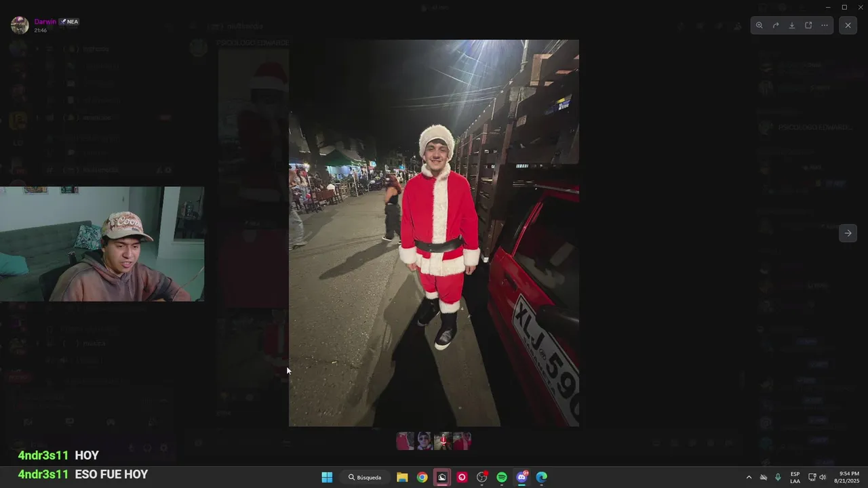Screen dimensions: 868x488
Task: Select the second thumbnail with sunglasses face
Action: coord(424,441)
